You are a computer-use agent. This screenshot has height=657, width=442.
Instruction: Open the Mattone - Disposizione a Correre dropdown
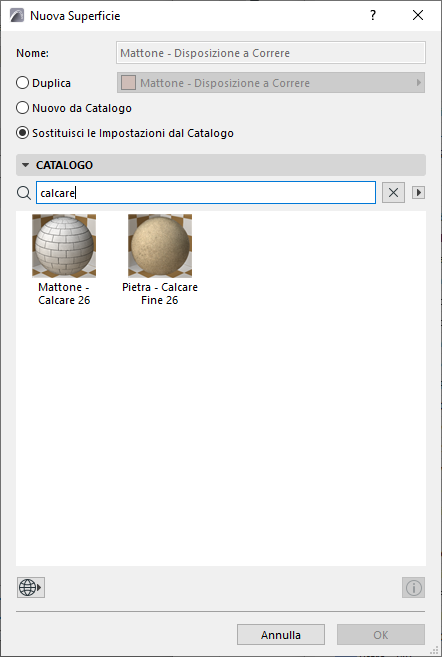(x=271, y=83)
